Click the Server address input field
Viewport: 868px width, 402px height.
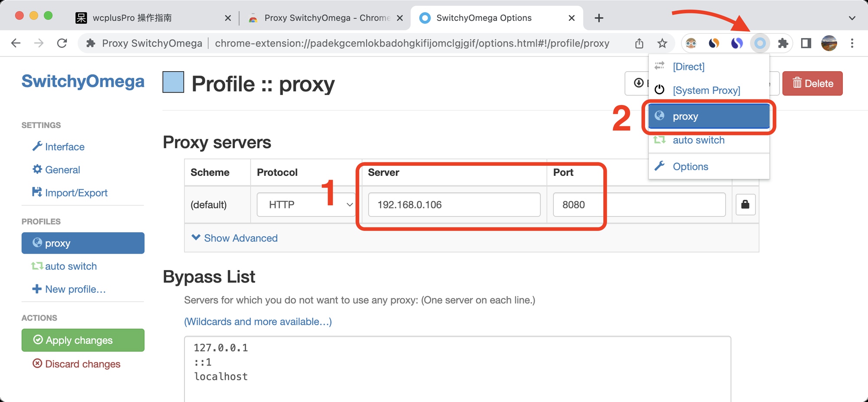(x=454, y=204)
